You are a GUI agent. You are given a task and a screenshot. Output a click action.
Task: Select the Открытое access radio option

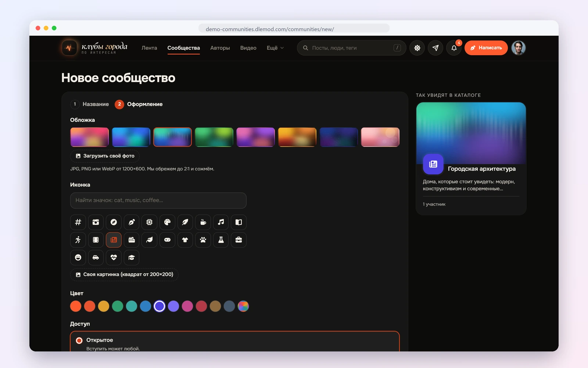235,342
